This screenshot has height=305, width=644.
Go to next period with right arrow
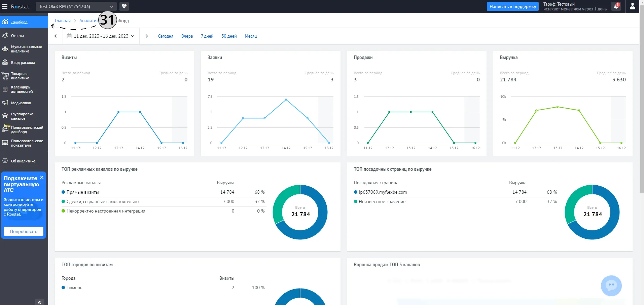pos(147,36)
